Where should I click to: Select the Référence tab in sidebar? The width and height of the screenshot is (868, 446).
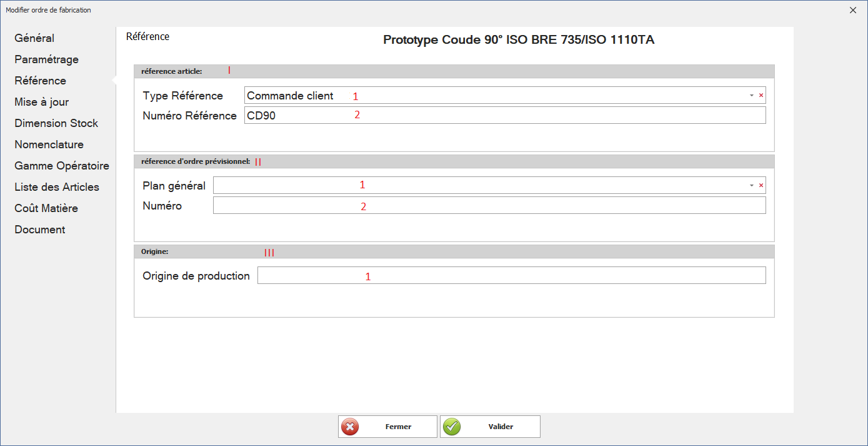pyautogui.click(x=40, y=81)
